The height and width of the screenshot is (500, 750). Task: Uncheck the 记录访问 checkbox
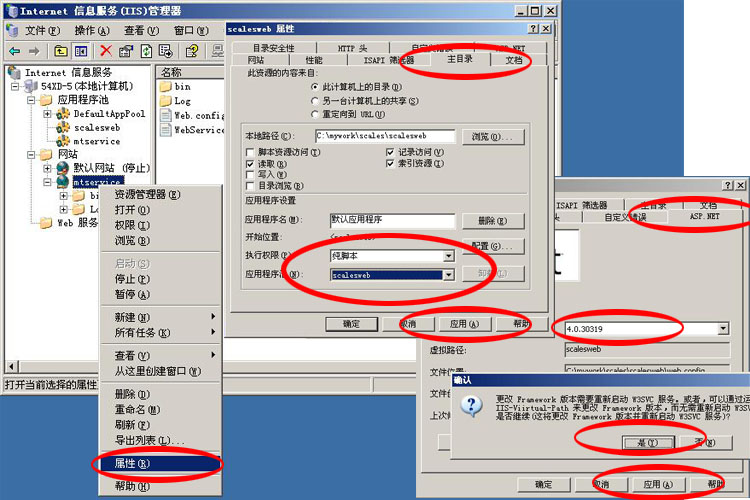coord(390,152)
